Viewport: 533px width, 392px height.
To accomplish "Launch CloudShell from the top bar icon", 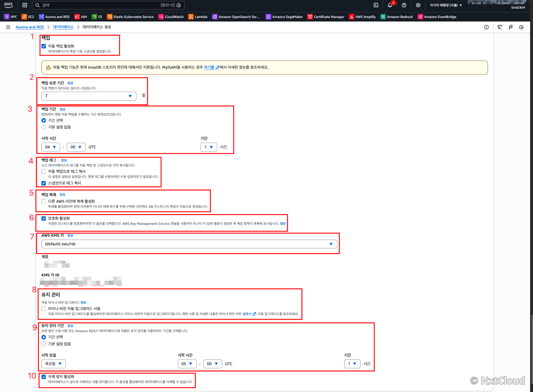I will point(376,5).
